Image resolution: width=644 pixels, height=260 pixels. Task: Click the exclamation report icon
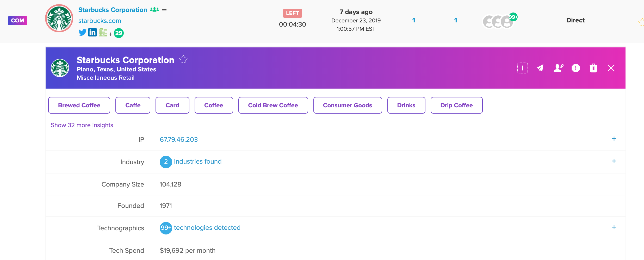[x=576, y=68]
